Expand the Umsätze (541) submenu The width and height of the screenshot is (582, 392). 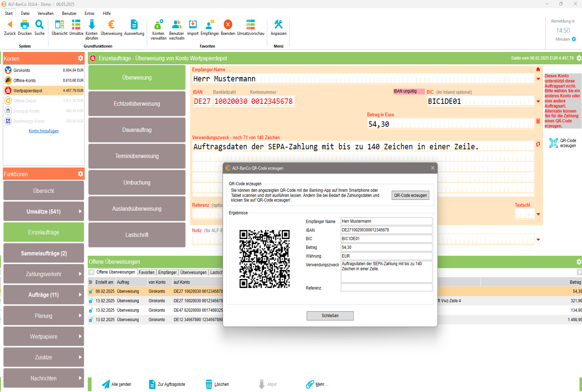tap(80, 211)
